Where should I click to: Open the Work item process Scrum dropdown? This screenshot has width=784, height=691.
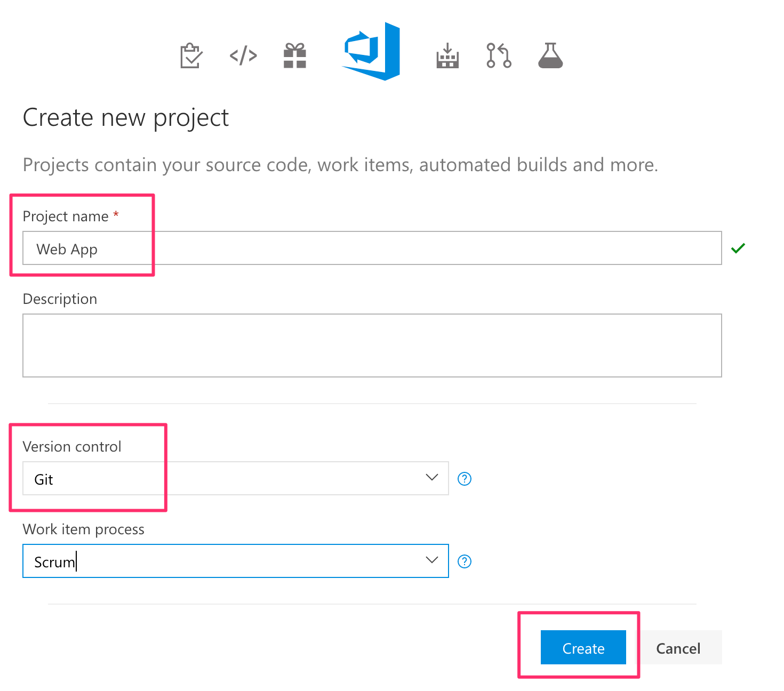(235, 561)
